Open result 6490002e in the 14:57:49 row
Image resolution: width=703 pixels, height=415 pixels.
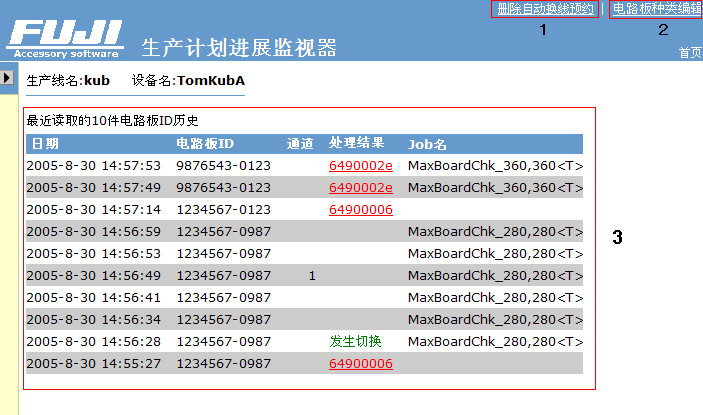pos(360,187)
